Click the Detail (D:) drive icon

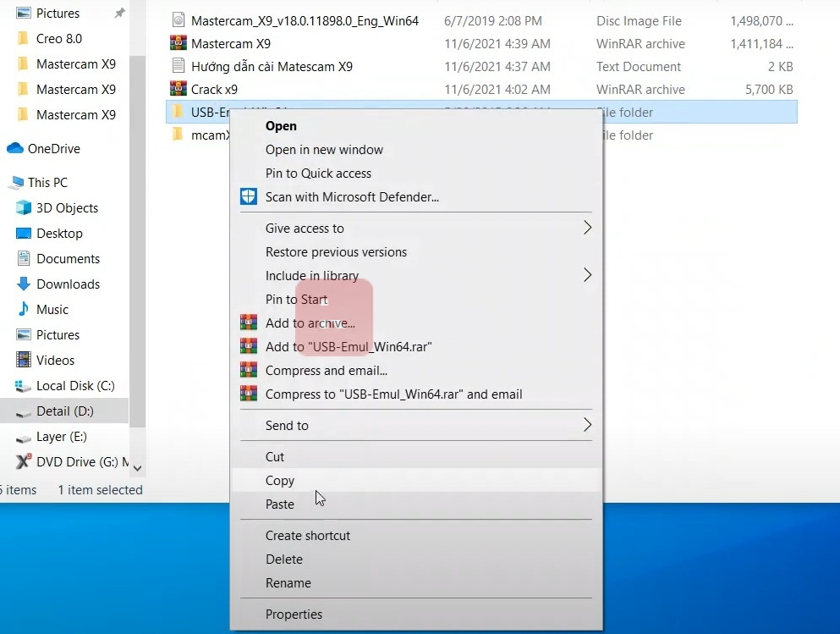pyautogui.click(x=23, y=412)
